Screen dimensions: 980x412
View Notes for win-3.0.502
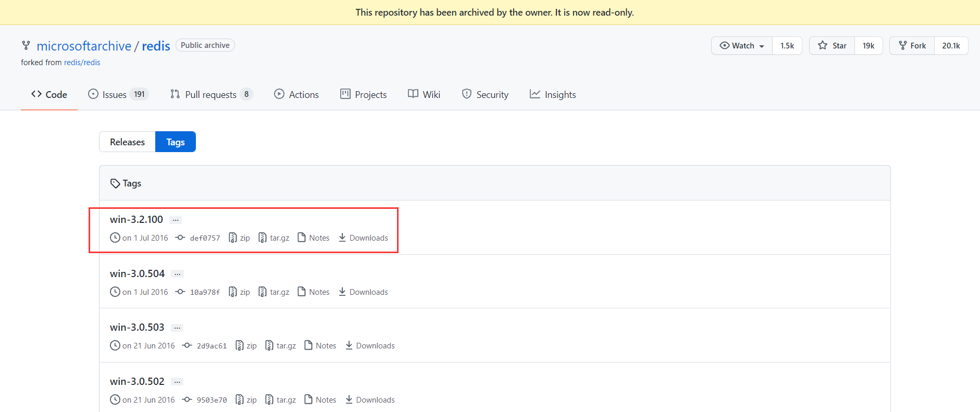tap(320, 400)
